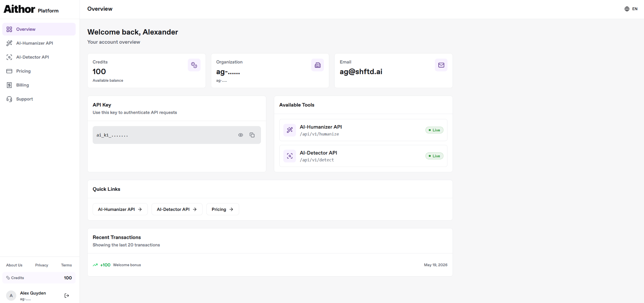Viewport: 644px width, 303px height.
Task: Open Overview in the sidebar menu
Action: pos(39,29)
